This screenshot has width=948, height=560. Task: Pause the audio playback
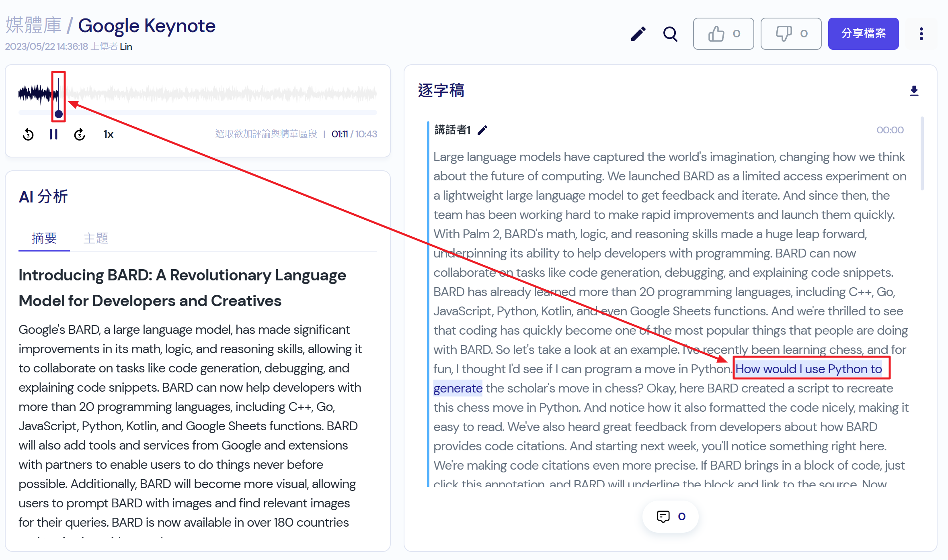(x=53, y=134)
